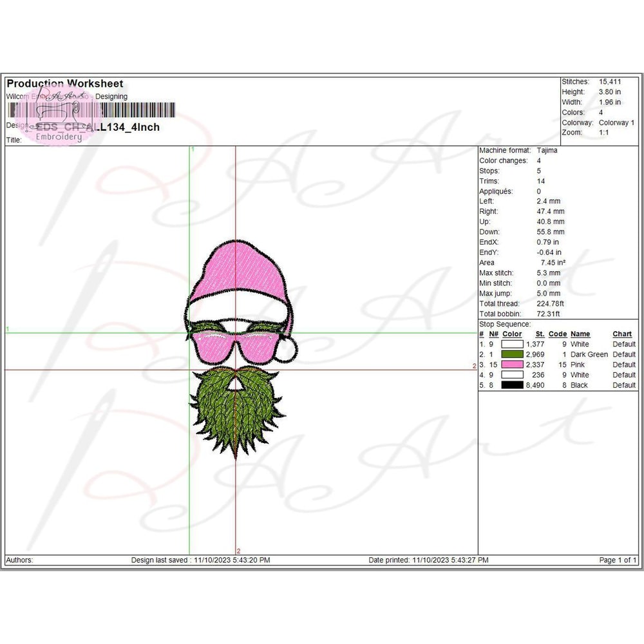Click the white triangle inside the beard
The image size is (644, 644).
[x=238, y=385]
